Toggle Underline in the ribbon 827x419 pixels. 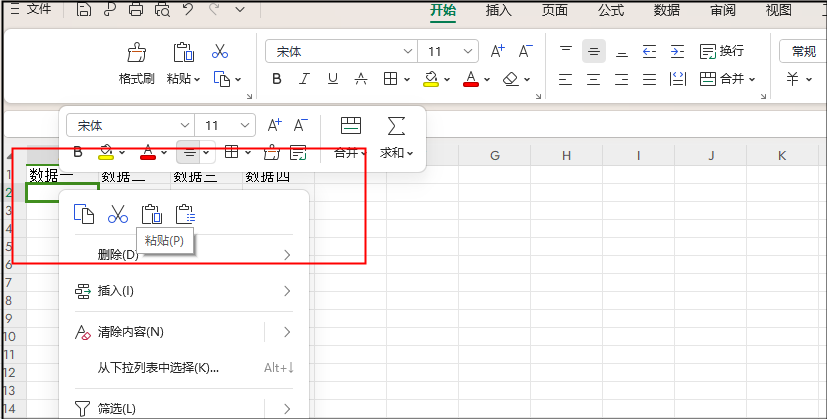pos(333,79)
